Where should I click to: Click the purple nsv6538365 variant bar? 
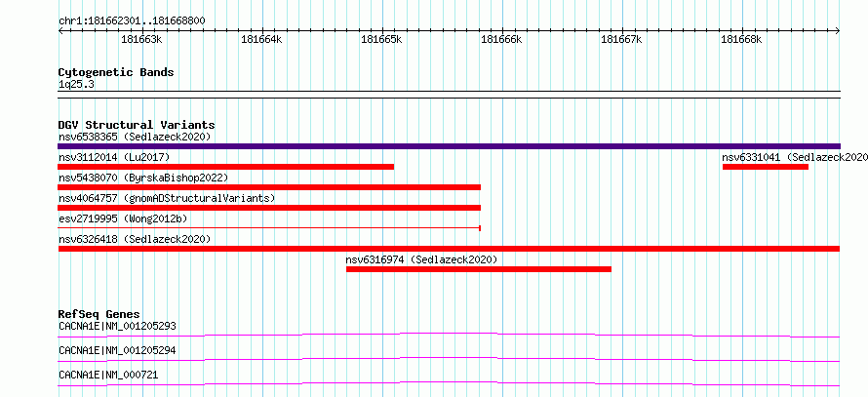pos(449,146)
